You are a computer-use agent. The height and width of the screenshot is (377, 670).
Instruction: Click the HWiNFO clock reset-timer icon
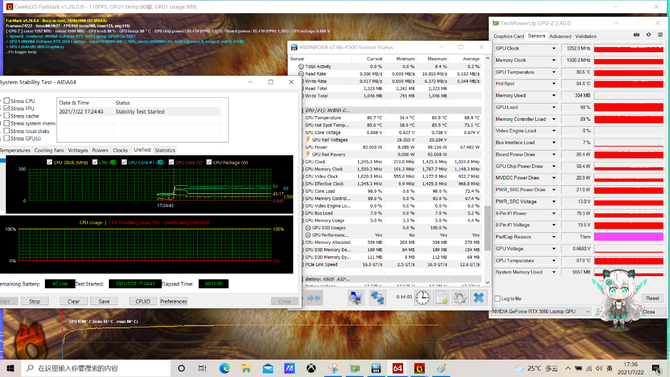click(422, 297)
